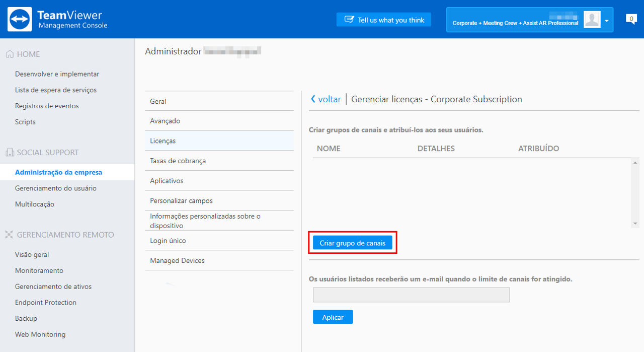This screenshot has width=644, height=352.
Task: Open the Licenças settings tab
Action: 219,141
